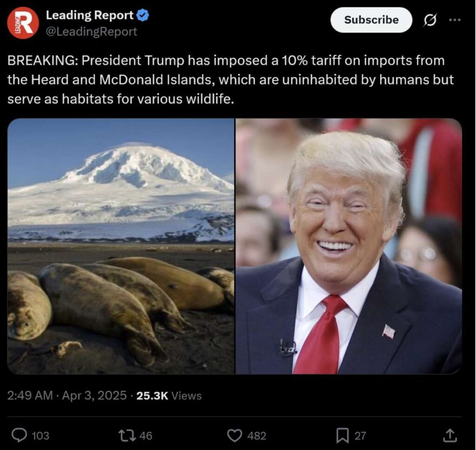
Task: Select the 103 replies count
Action: click(40, 436)
